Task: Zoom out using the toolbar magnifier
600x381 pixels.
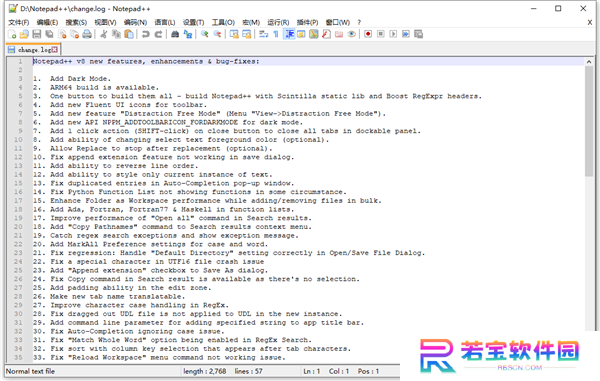Action: pyautogui.click(x=217, y=34)
